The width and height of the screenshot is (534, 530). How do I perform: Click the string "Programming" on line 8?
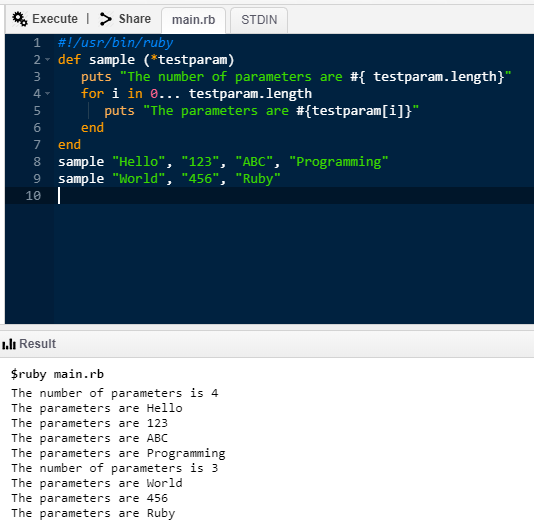click(339, 162)
